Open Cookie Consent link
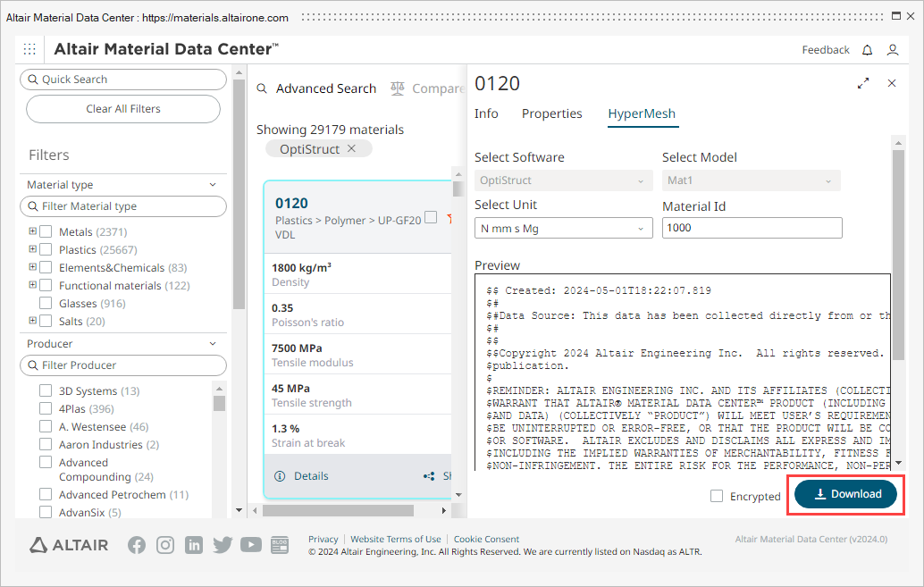924x587 pixels. [x=486, y=540]
